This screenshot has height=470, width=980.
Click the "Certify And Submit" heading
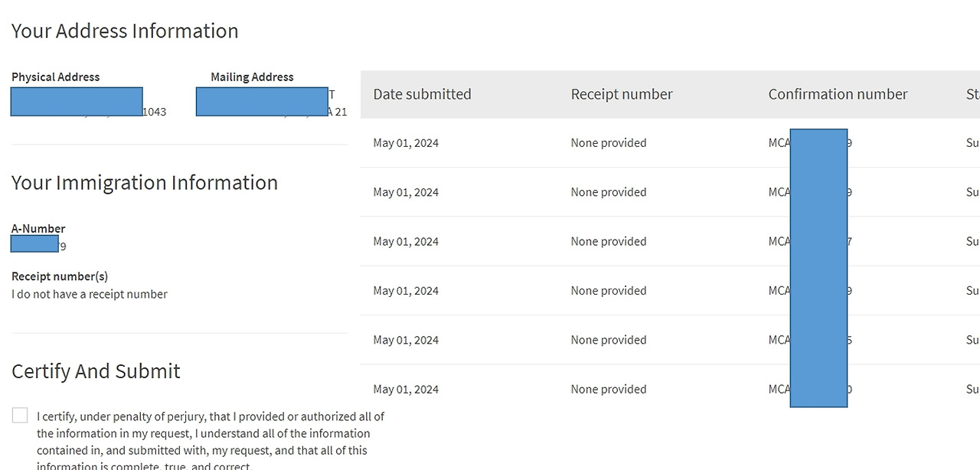[96, 371]
